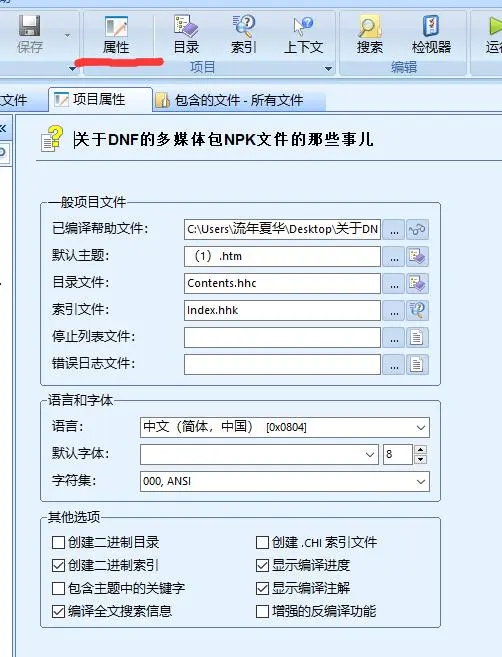Toggle 显示编译注解 checkbox
This screenshot has width=502, height=657.
click(262, 589)
